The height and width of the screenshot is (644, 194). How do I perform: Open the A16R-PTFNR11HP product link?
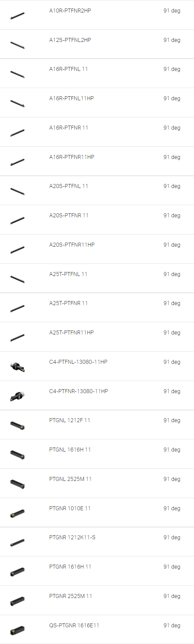(72, 157)
